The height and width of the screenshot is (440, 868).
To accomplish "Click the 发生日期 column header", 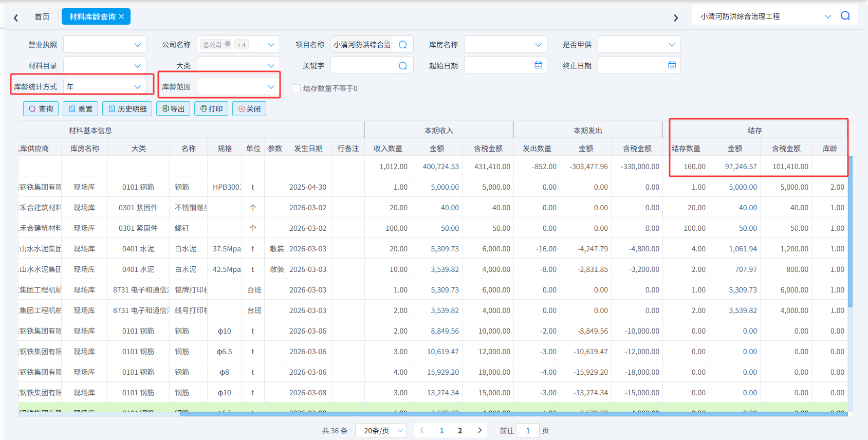I will 308,149.
